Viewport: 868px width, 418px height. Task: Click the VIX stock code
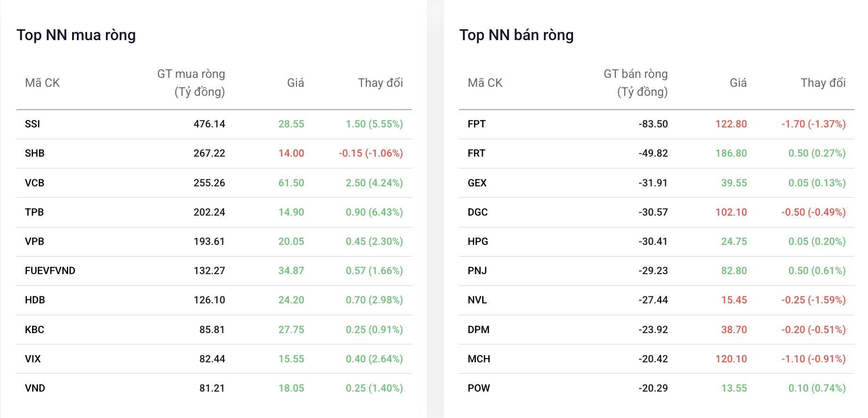coord(33,359)
